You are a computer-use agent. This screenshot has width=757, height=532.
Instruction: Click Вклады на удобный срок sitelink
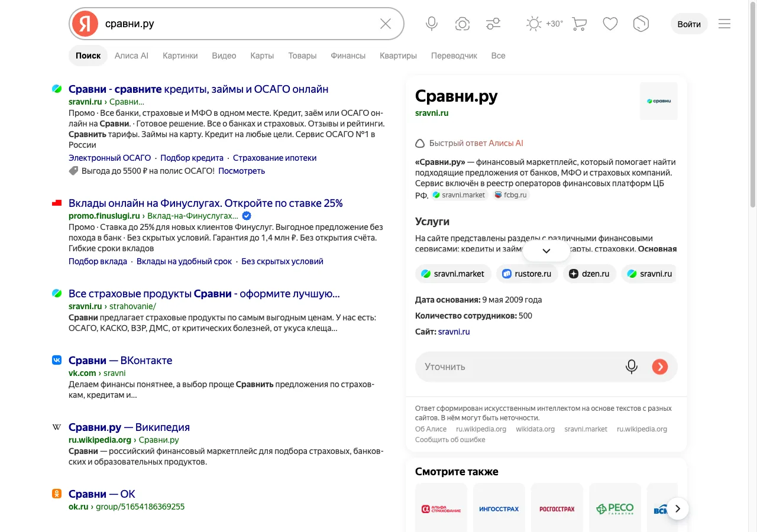(184, 261)
